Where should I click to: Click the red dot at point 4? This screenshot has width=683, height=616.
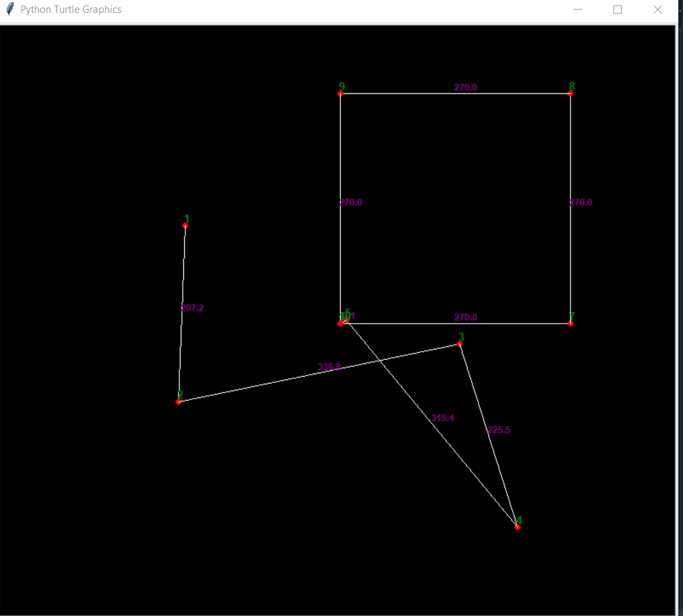[x=517, y=527]
